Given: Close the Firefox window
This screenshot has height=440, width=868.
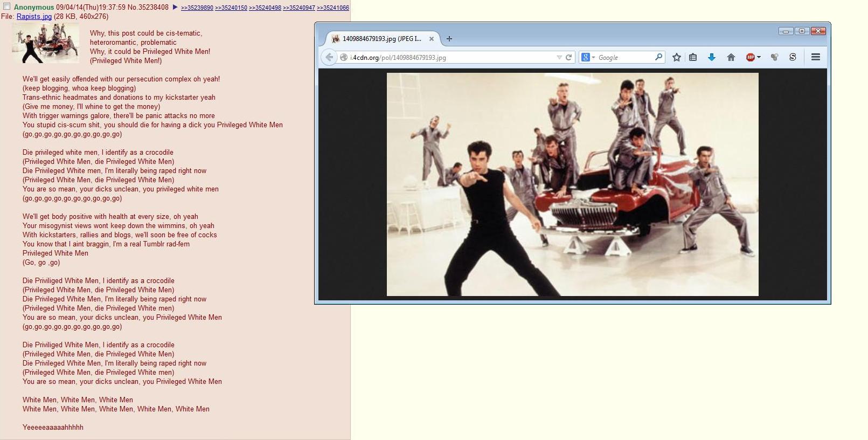Looking at the screenshot, I should (818, 31).
